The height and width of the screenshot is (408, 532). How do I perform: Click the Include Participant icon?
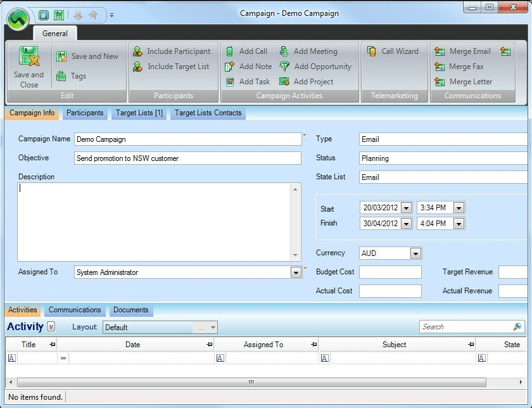137,51
